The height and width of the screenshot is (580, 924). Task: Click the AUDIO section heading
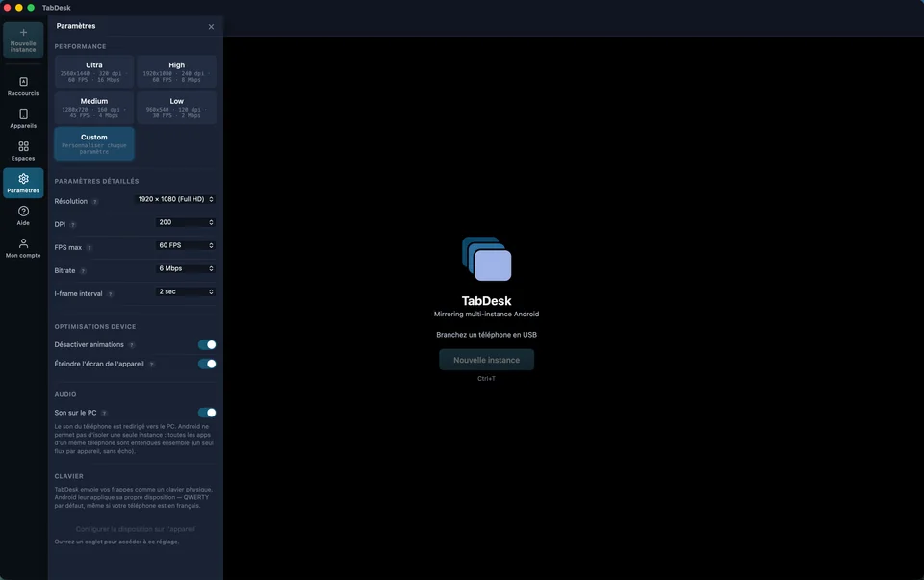pyautogui.click(x=65, y=394)
